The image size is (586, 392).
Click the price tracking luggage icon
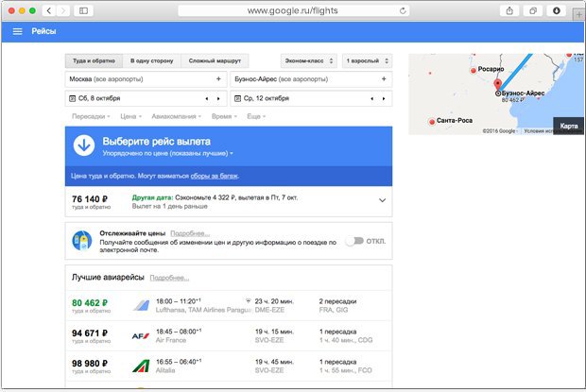point(82,241)
